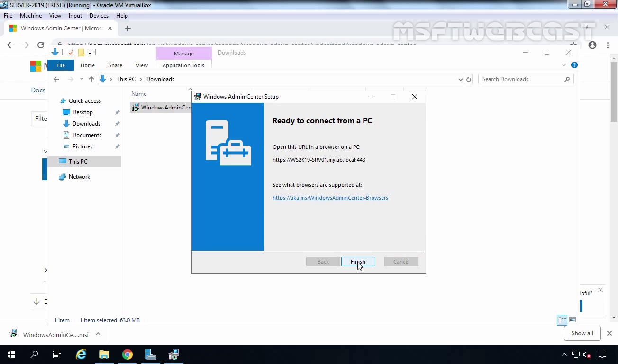
Task: Open Server Manager taskbar icon
Action: pyautogui.click(x=150, y=355)
